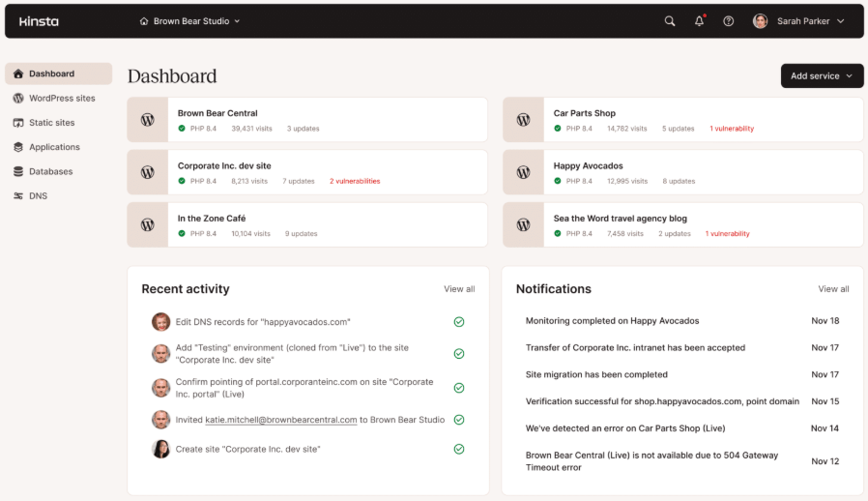The height and width of the screenshot is (501, 868).
Task: Click green check beside Edit DNS records activity
Action: coord(459,322)
